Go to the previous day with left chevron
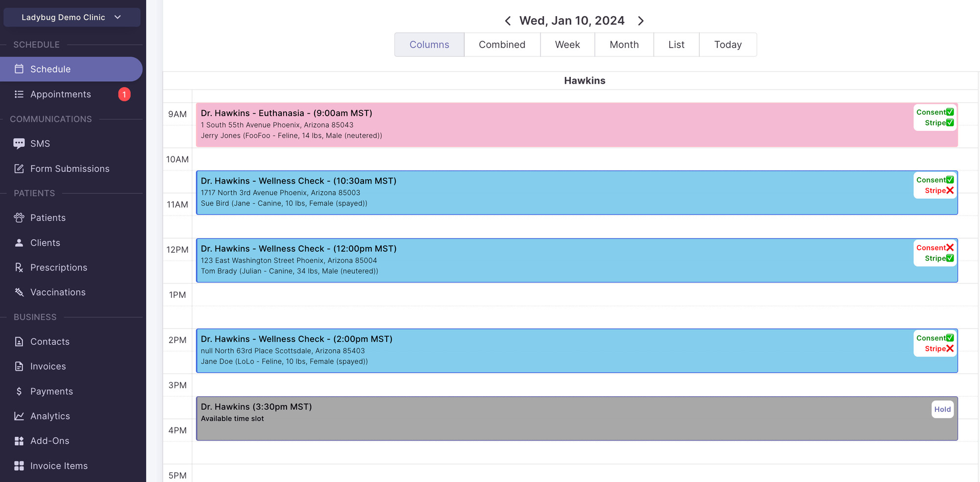 (508, 21)
